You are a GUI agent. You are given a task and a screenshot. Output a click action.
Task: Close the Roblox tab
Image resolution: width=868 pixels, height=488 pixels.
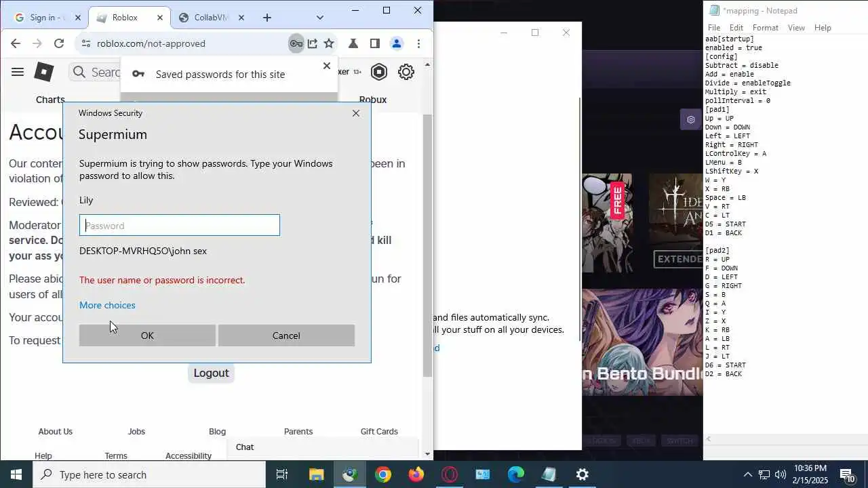160,18
